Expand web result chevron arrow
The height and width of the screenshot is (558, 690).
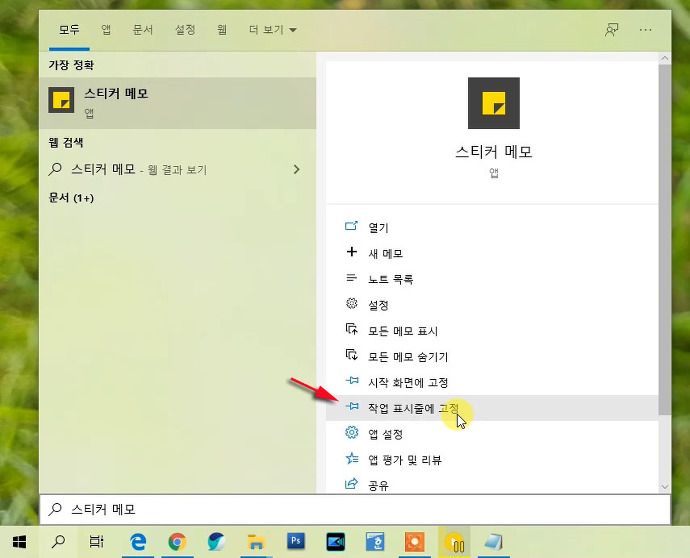point(297,169)
